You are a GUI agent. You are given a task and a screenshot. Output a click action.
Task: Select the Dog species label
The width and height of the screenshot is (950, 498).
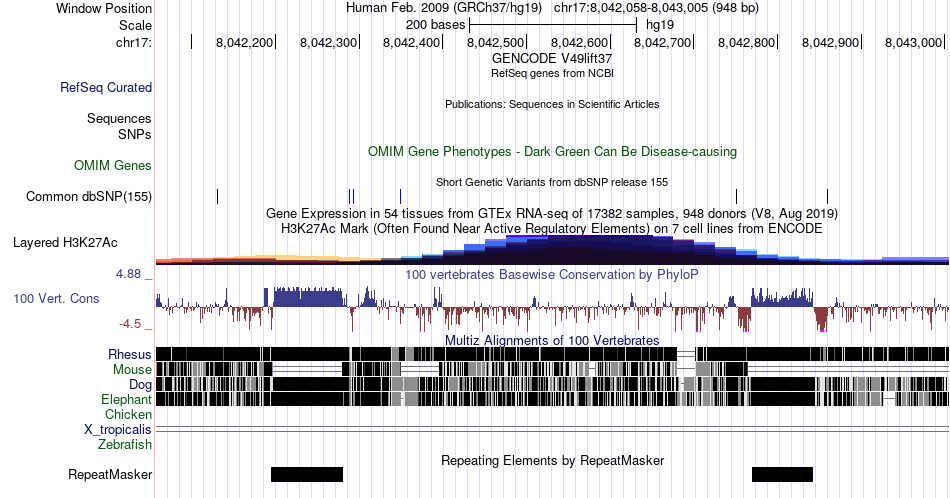point(141,385)
